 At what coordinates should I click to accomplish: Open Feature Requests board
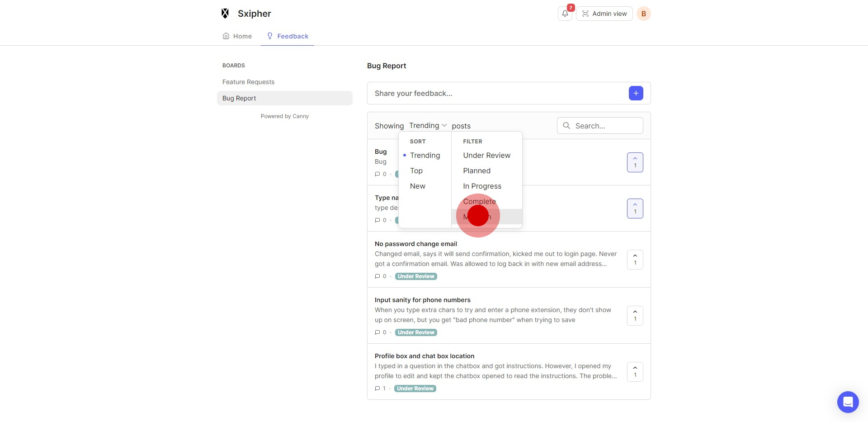pyautogui.click(x=248, y=82)
